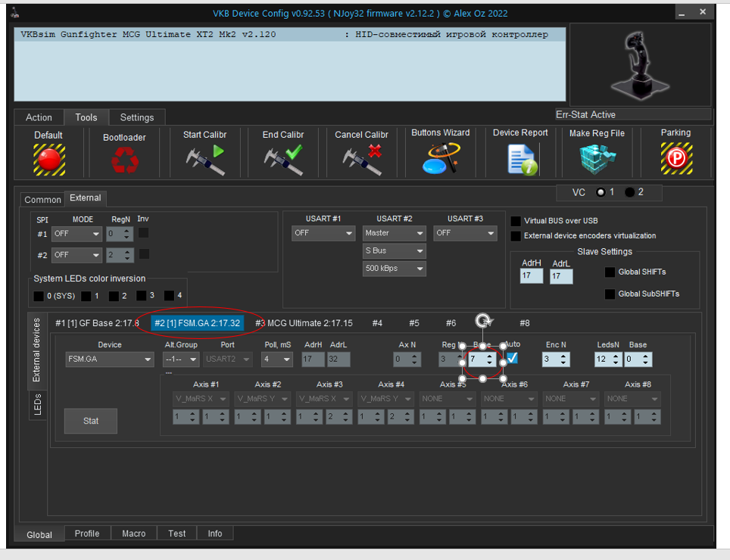Screen dimensions: 730x560
Task: Open the USART #2 Master dropdown
Action: [394, 233]
